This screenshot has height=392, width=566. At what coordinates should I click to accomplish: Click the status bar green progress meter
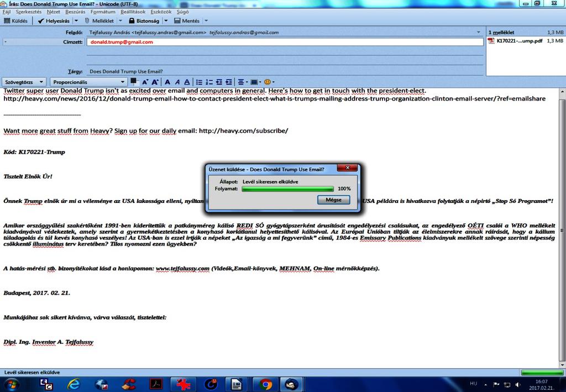coord(542,373)
